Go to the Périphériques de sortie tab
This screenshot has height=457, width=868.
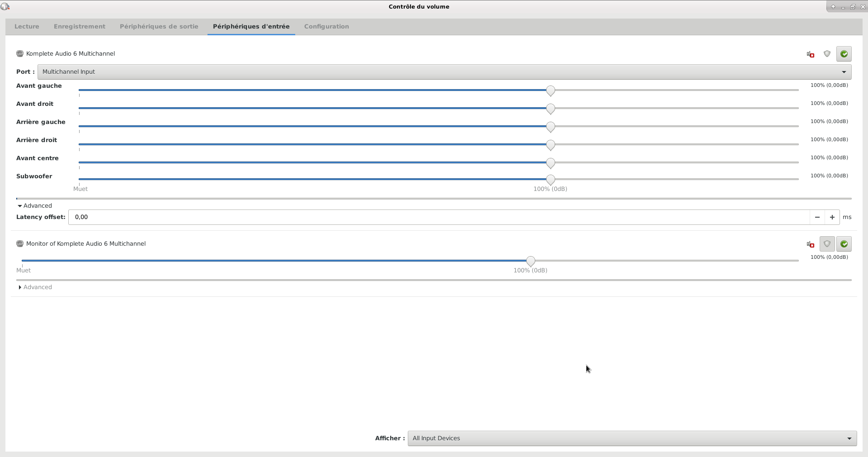(159, 27)
